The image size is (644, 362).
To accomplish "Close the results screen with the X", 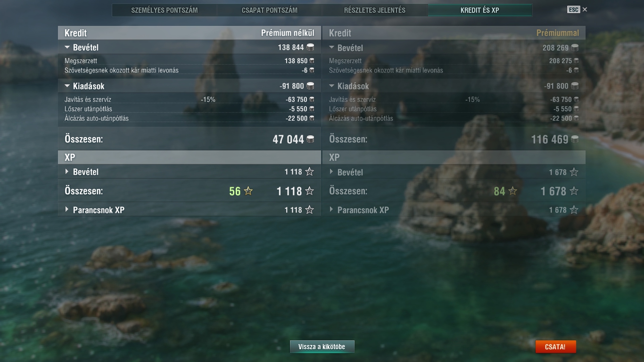I will 585,9.
